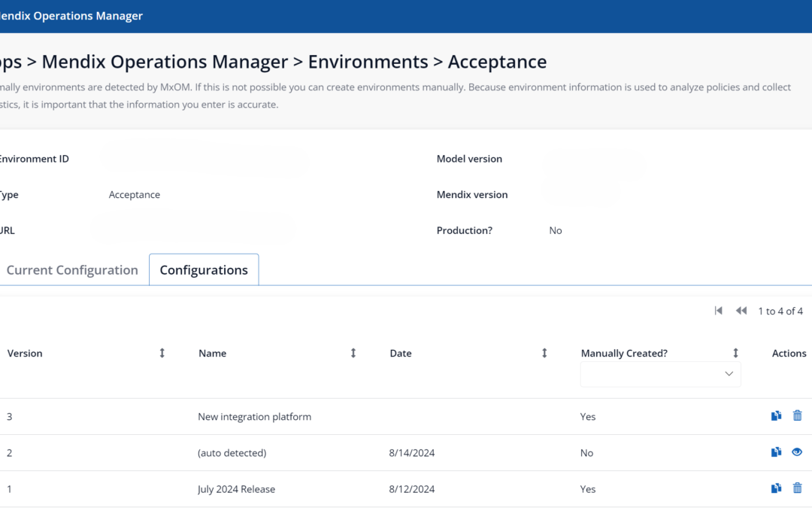Screen dimensions: 812x508
Task: Copy configuration version 3 New integration platform
Action: coord(776,415)
